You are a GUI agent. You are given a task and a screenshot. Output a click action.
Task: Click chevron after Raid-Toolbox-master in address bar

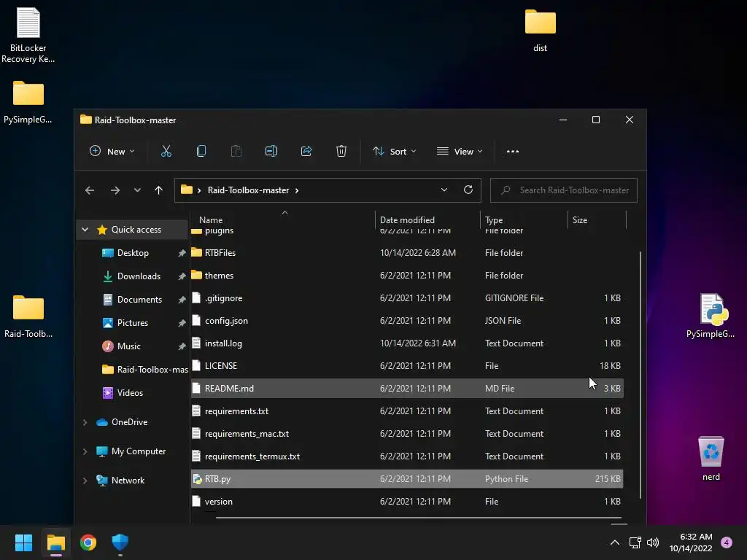coord(297,190)
